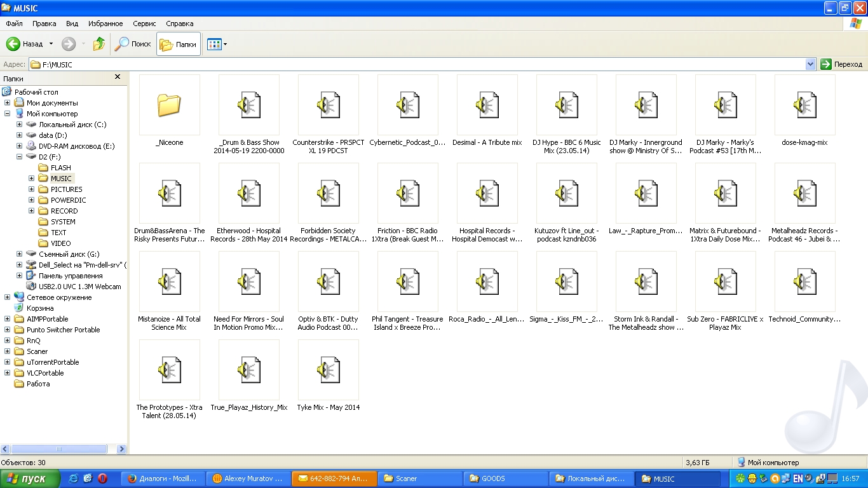Close the Папки side panel

pos(117,77)
